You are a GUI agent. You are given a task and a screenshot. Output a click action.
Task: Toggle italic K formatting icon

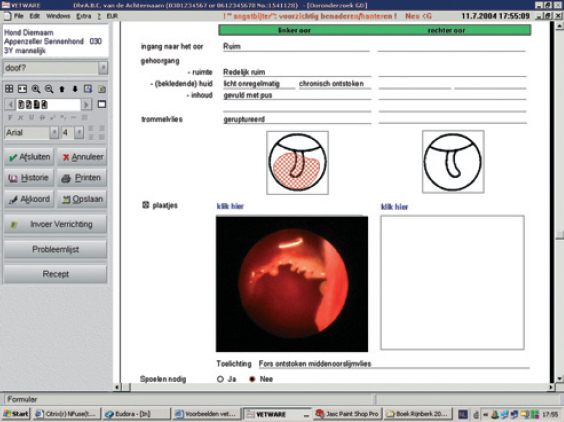point(21,118)
